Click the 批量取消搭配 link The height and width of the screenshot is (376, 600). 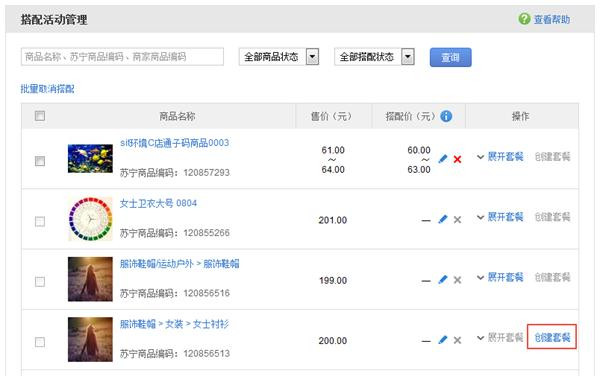pyautogui.click(x=47, y=89)
